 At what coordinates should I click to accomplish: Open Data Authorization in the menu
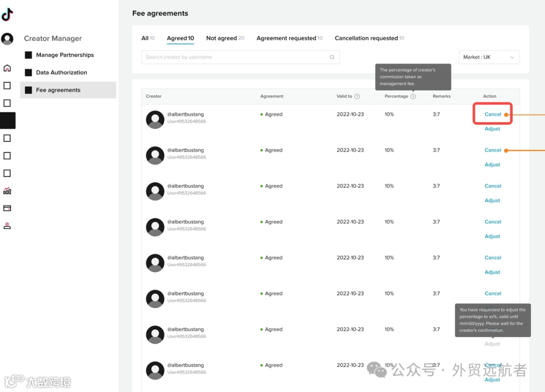pyautogui.click(x=61, y=73)
